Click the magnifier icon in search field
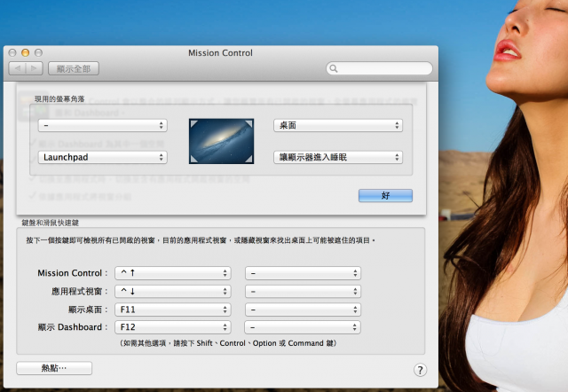Screen dimensions: 568x392 [334, 68]
